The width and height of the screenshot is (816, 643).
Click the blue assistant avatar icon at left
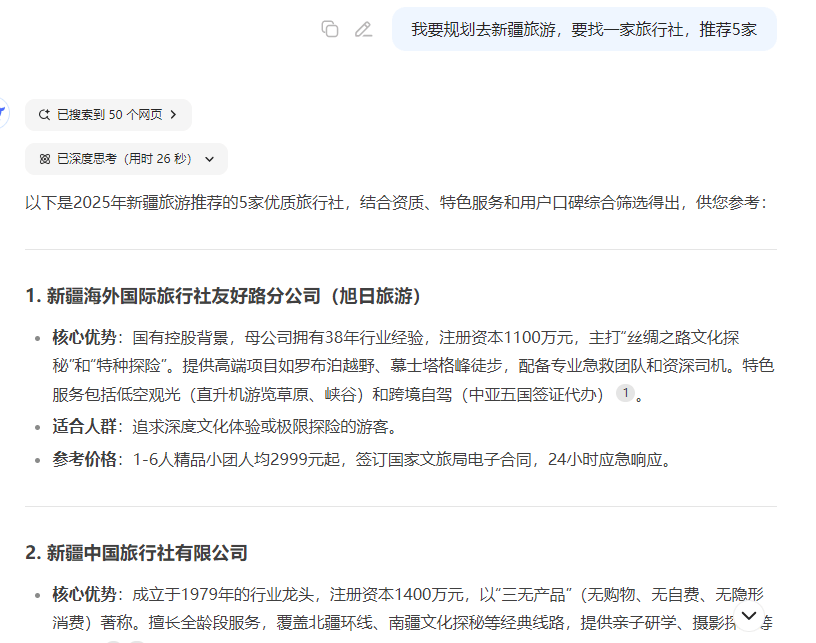(3, 112)
